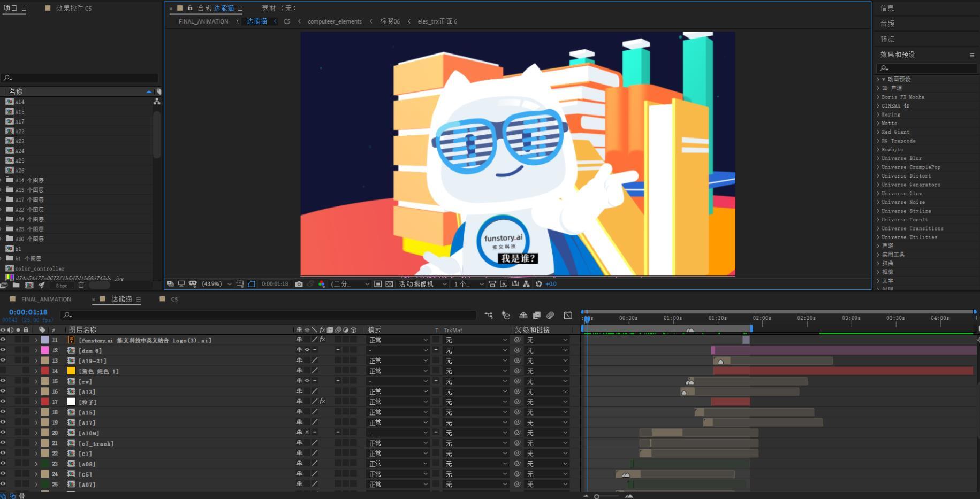Delete selected project item with trash icon
Viewport: 980px width, 499px height.
(x=81, y=286)
